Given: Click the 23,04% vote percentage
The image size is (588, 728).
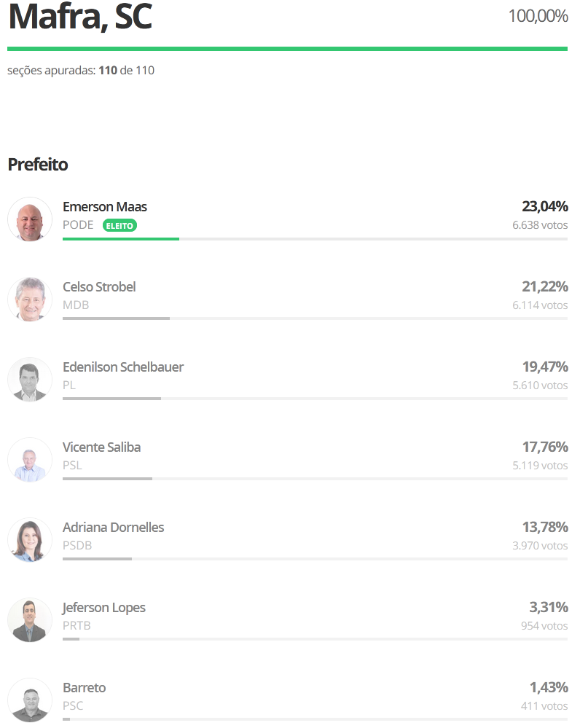Looking at the screenshot, I should click(544, 207).
